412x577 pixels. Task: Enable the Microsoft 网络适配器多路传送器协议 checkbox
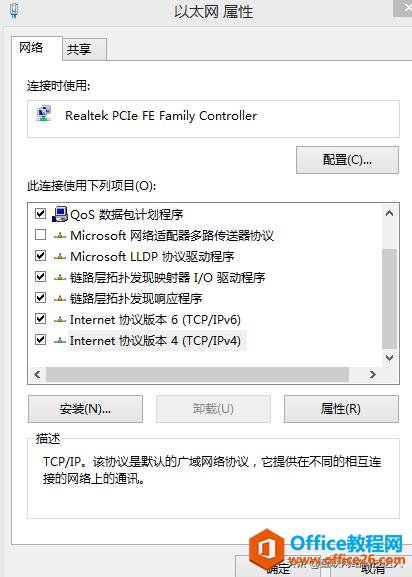coord(40,235)
